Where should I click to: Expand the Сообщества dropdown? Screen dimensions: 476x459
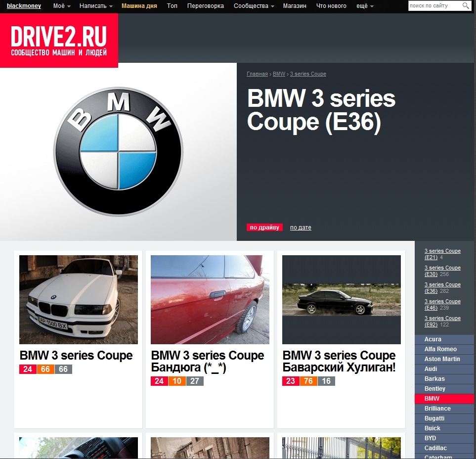pyautogui.click(x=254, y=6)
